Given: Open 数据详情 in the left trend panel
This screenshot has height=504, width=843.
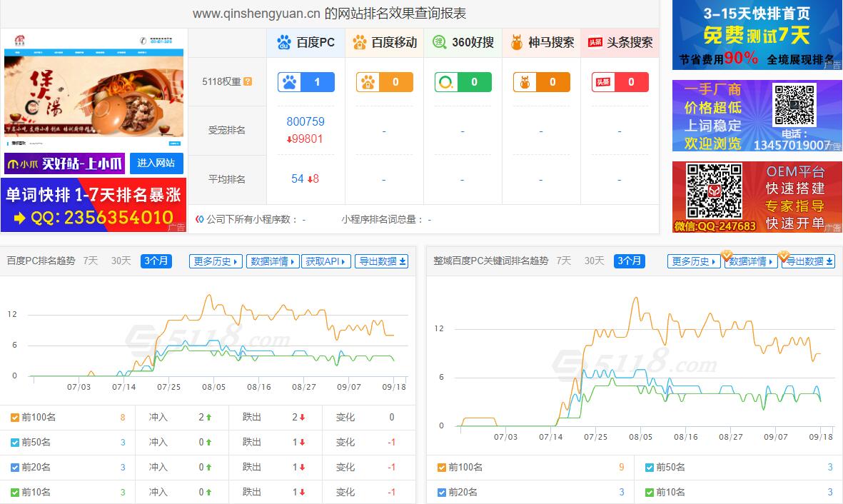Looking at the screenshot, I should 273,261.
